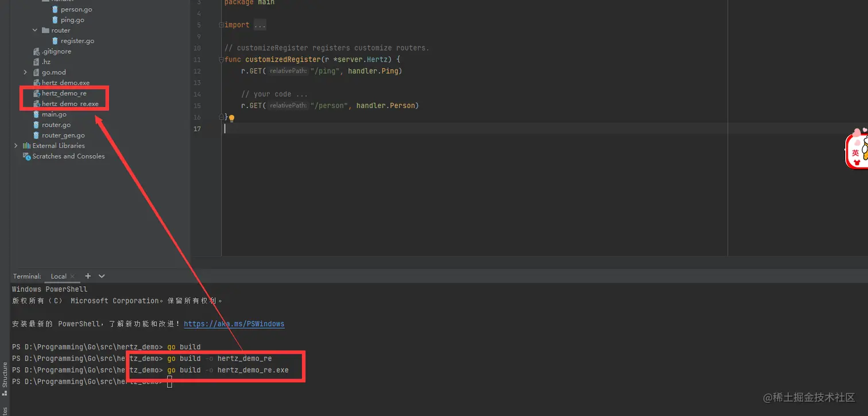Screen dimensions: 868x416
Task: Open router_gen.go from the project tree
Action: click(x=63, y=136)
